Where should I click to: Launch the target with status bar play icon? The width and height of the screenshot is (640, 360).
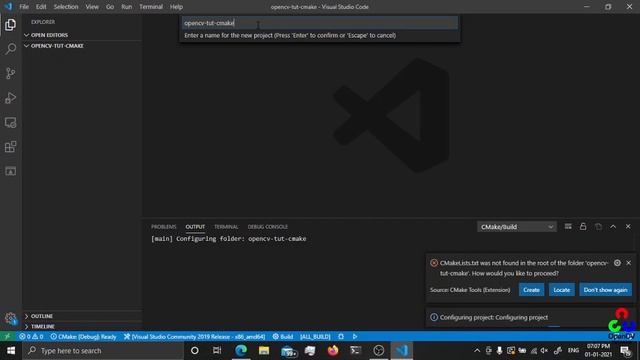355,337
